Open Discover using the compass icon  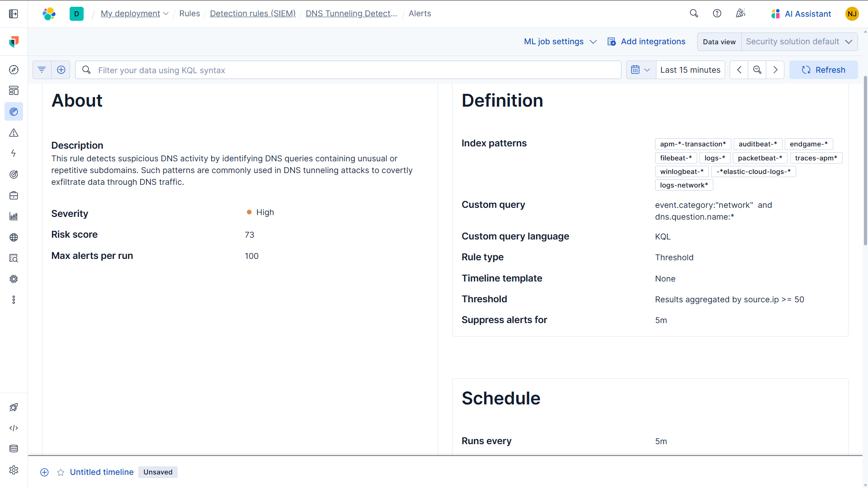[x=14, y=70]
